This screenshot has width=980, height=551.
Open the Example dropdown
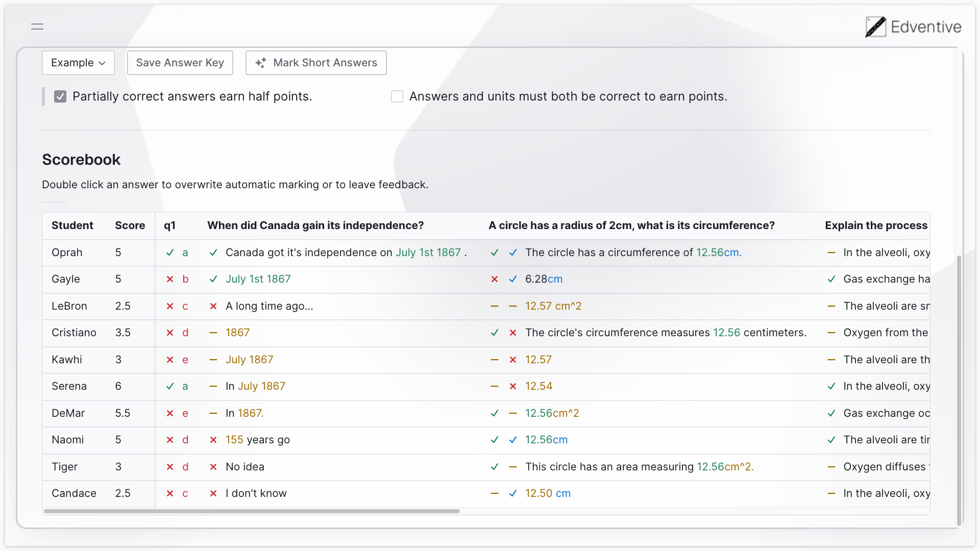pyautogui.click(x=78, y=63)
